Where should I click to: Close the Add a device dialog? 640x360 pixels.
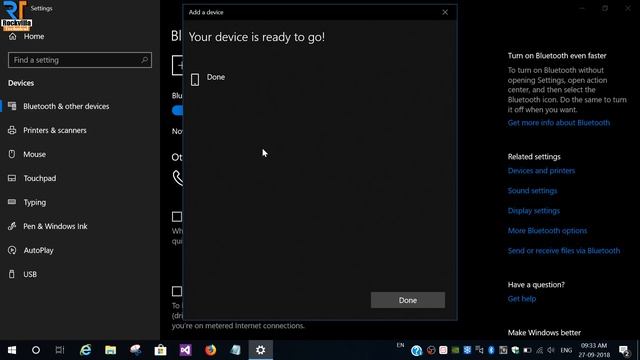[445, 12]
